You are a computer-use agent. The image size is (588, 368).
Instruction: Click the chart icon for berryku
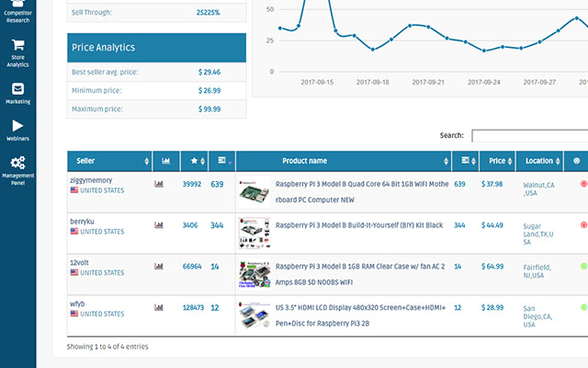pyautogui.click(x=159, y=225)
